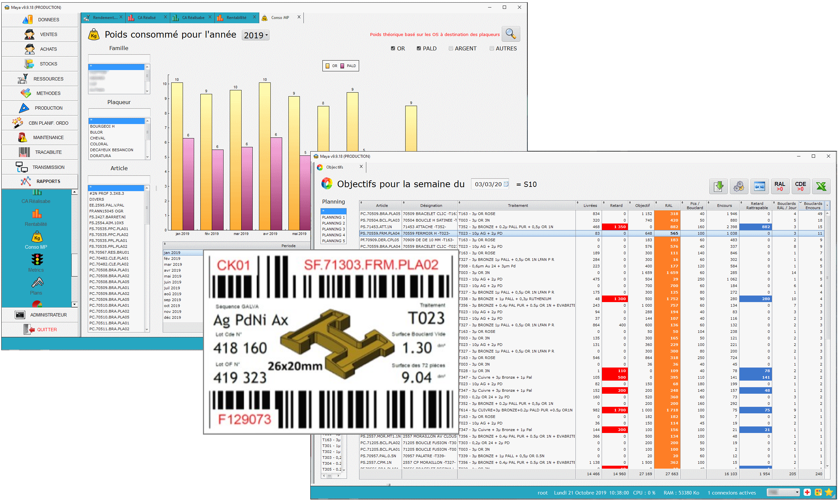
Task: Click the RAL >0 filter button
Action: click(x=780, y=186)
